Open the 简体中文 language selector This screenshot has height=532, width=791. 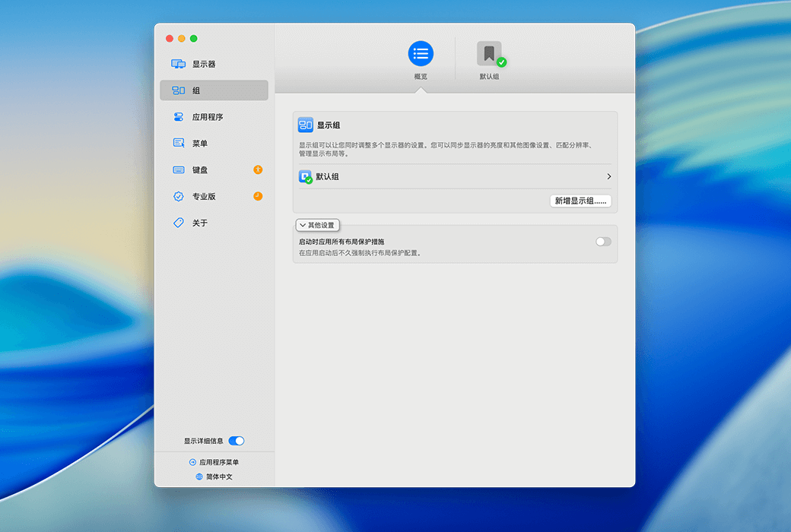214,477
